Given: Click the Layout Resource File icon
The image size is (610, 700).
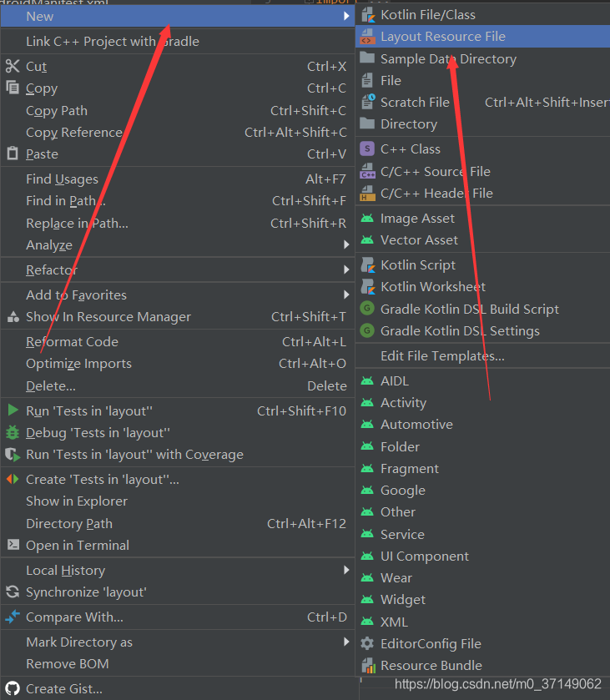Looking at the screenshot, I should [367, 37].
